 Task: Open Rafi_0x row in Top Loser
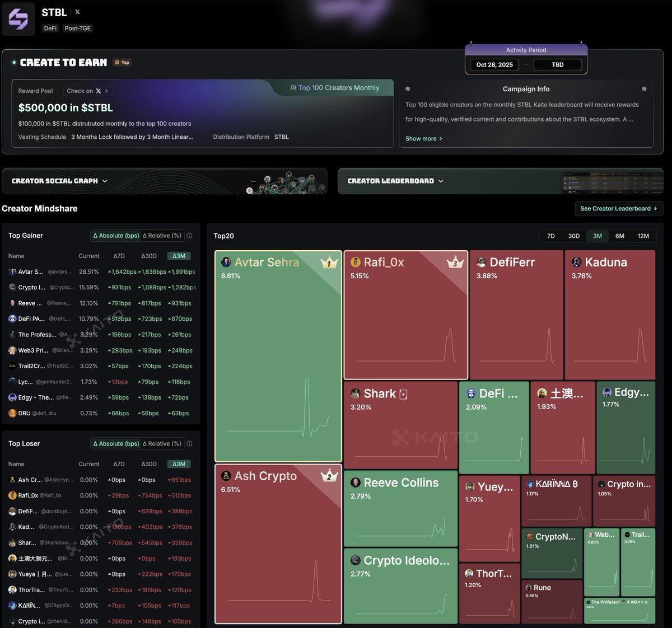(101, 495)
